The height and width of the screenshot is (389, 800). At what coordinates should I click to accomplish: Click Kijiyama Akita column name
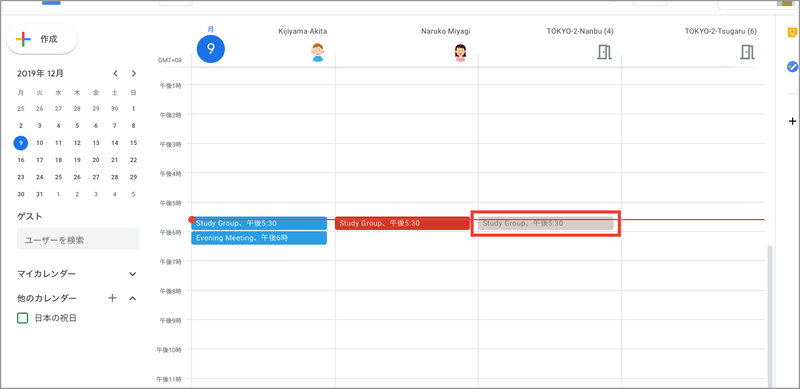coord(303,31)
